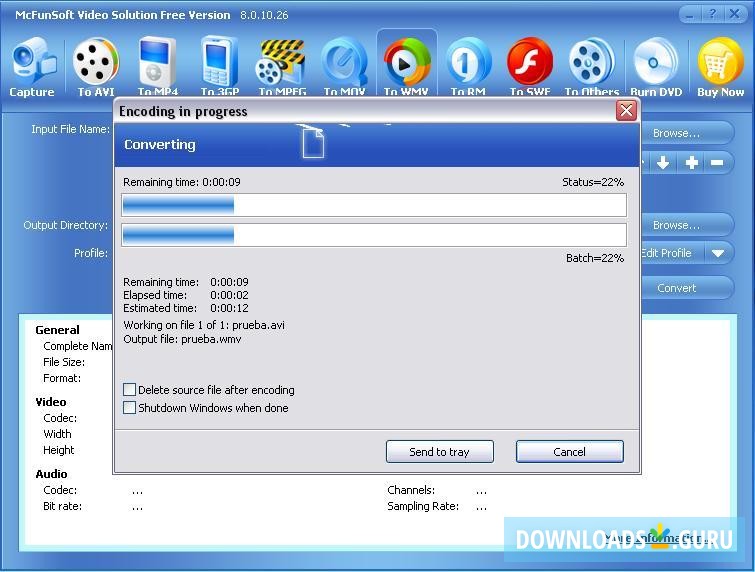The width and height of the screenshot is (755, 572).
Task: Select the To MOV QuickTime icon
Action: pos(344,61)
